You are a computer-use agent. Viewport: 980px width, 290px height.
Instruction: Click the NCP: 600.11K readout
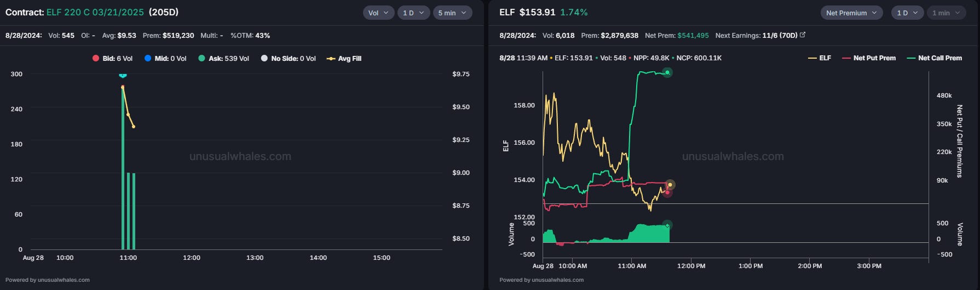(x=699, y=58)
